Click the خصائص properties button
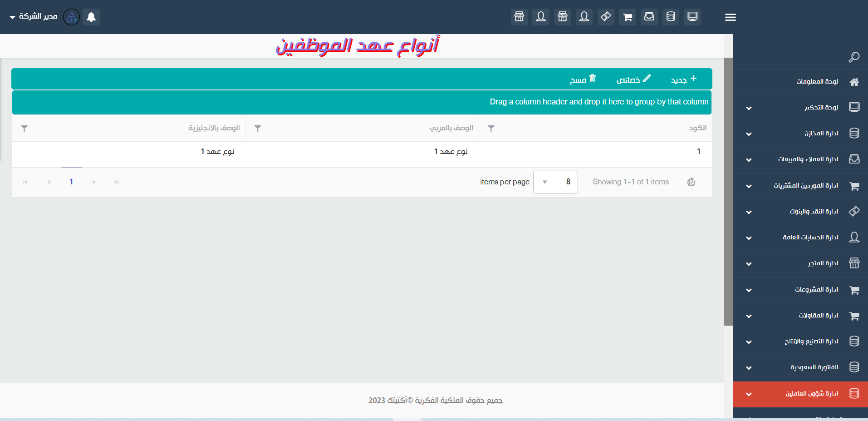Image resolution: width=868 pixels, height=421 pixels. tap(634, 79)
